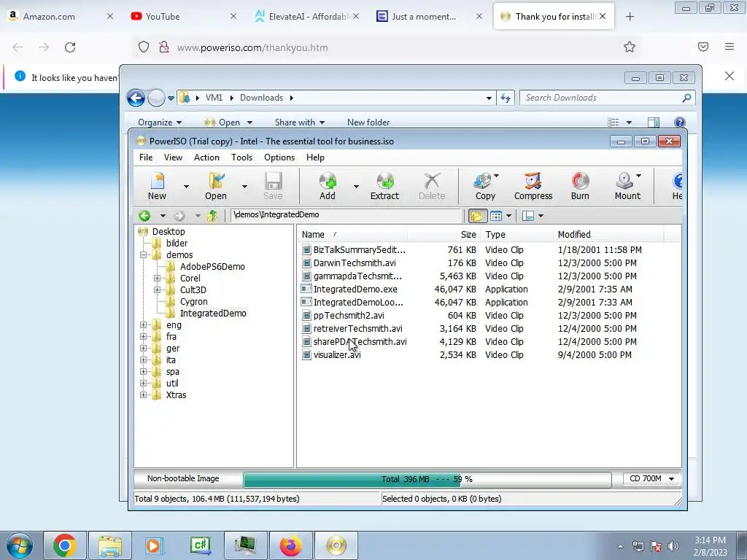The height and width of the screenshot is (560, 747).
Task: Bookmark this page with the star icon
Action: pos(630,47)
